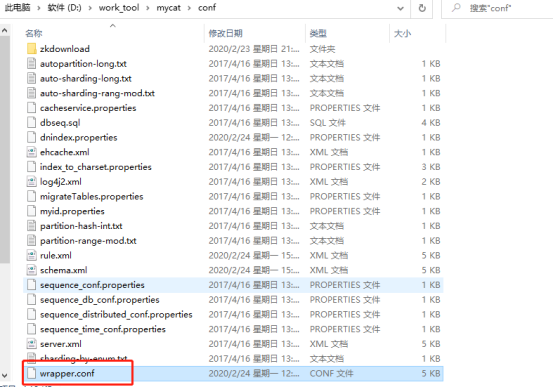The height and width of the screenshot is (388, 554).
Task: Click the CONF 文件 type cell
Action: (331, 374)
